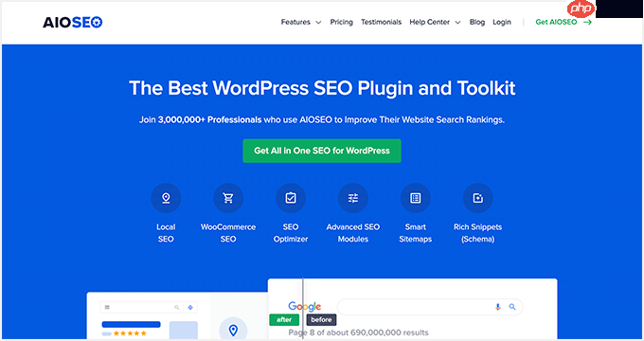Click the Smart Sitemaps list icon

pyautogui.click(x=416, y=198)
